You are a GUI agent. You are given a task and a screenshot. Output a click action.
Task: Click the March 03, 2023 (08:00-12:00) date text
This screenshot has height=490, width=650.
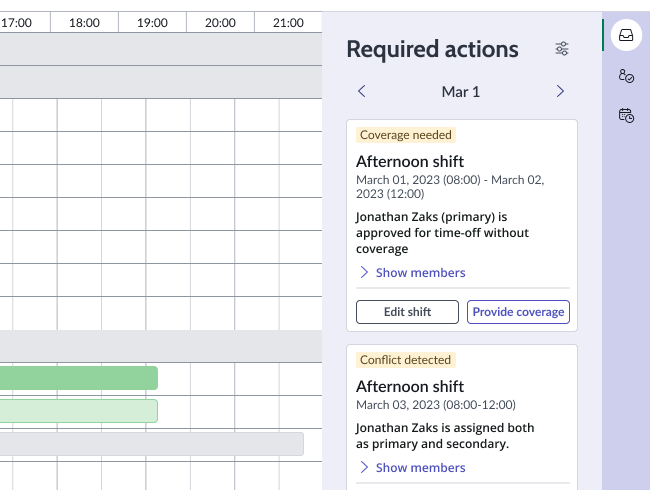point(436,405)
